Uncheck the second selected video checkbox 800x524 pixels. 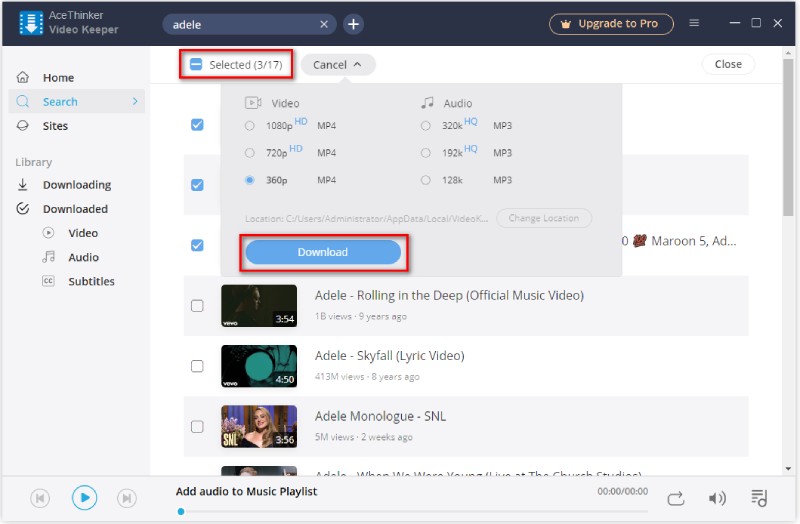[x=197, y=185]
